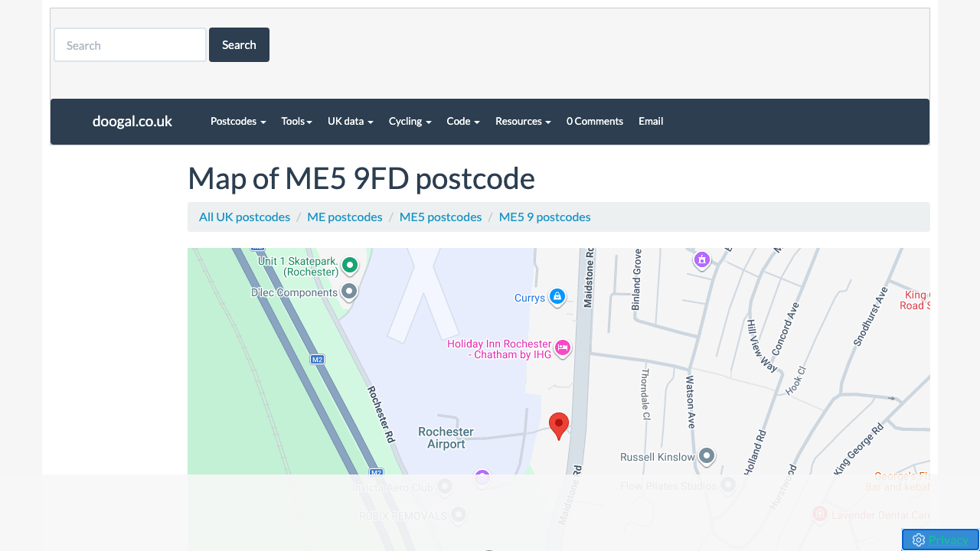Click the Holiday Inn Rochester hotel icon
This screenshot has width=980, height=551.
[563, 348]
